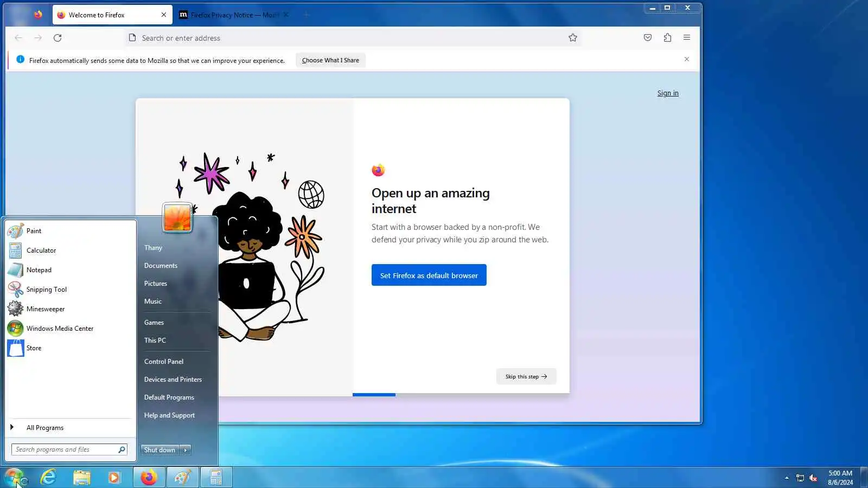Image resolution: width=868 pixels, height=488 pixels.
Task: Open Games from the Start menu
Action: point(154,323)
